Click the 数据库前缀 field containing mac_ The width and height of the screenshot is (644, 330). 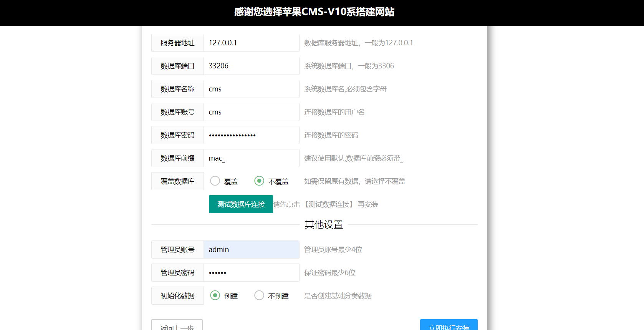point(251,158)
